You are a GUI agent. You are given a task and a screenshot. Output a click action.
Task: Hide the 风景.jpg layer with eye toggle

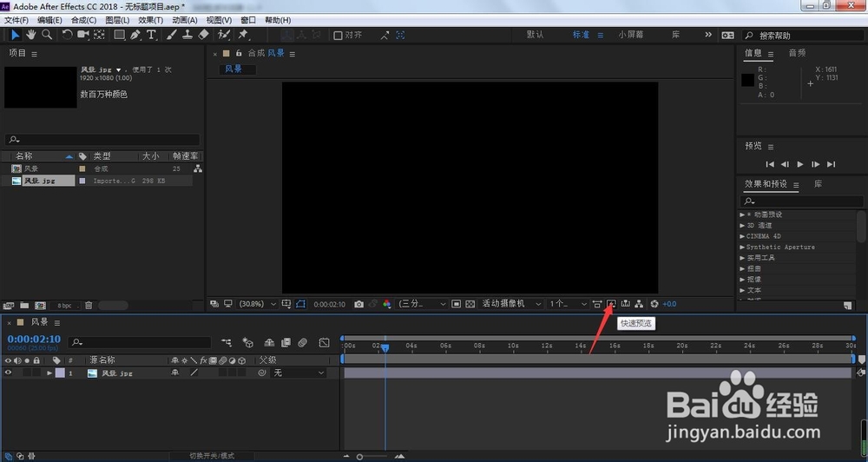[9, 373]
